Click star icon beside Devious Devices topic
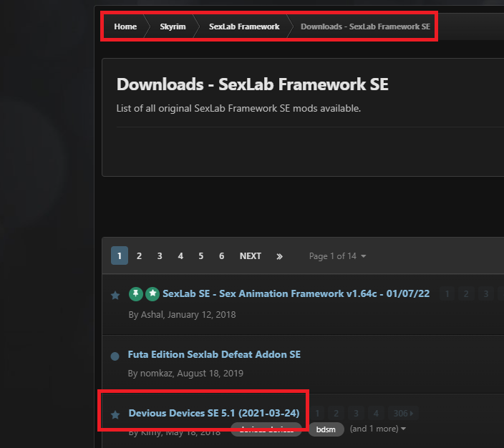504x448 pixels. pyautogui.click(x=115, y=414)
